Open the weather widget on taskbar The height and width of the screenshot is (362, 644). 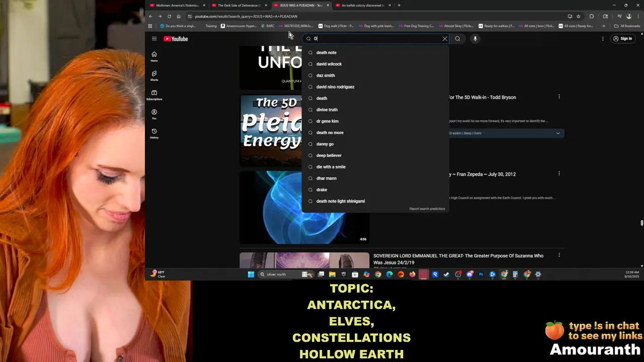tap(158, 274)
